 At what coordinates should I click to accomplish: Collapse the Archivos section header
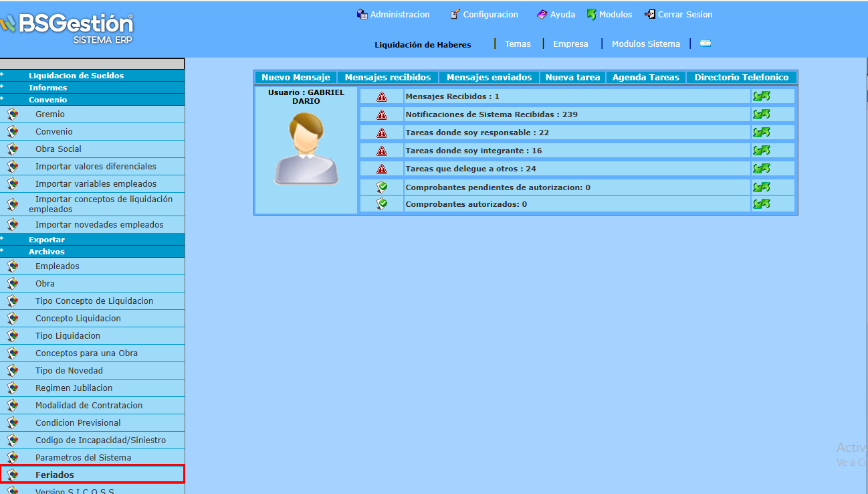[x=92, y=252]
